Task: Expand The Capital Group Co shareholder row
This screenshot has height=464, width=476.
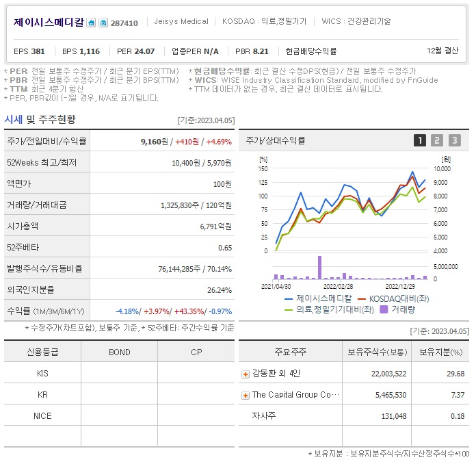Action: pyautogui.click(x=246, y=395)
